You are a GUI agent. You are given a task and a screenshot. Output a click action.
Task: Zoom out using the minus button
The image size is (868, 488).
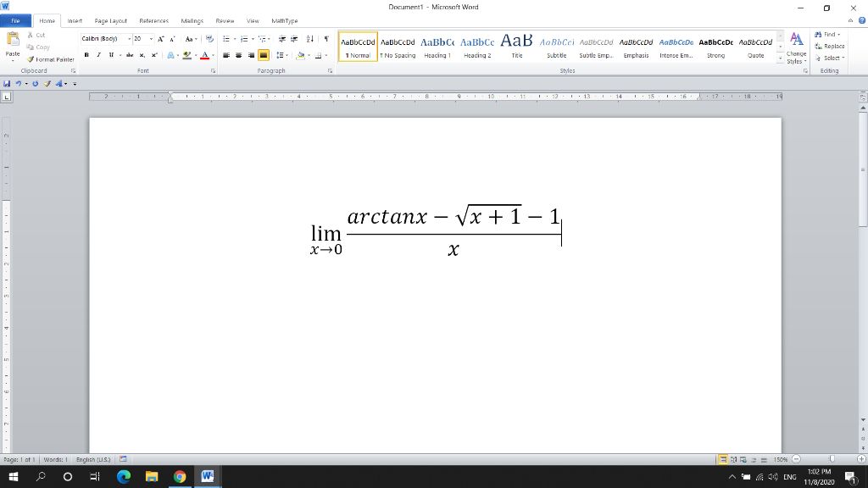[796, 459]
